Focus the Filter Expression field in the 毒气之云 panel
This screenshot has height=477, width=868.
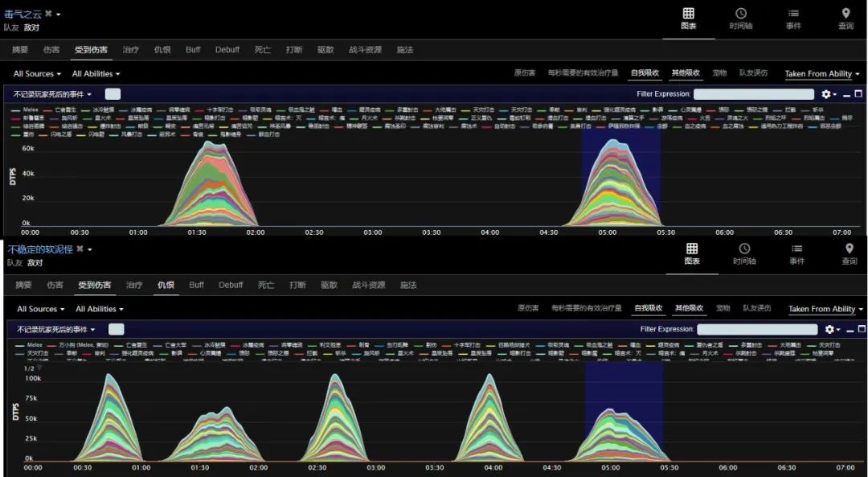pyautogui.click(x=753, y=94)
